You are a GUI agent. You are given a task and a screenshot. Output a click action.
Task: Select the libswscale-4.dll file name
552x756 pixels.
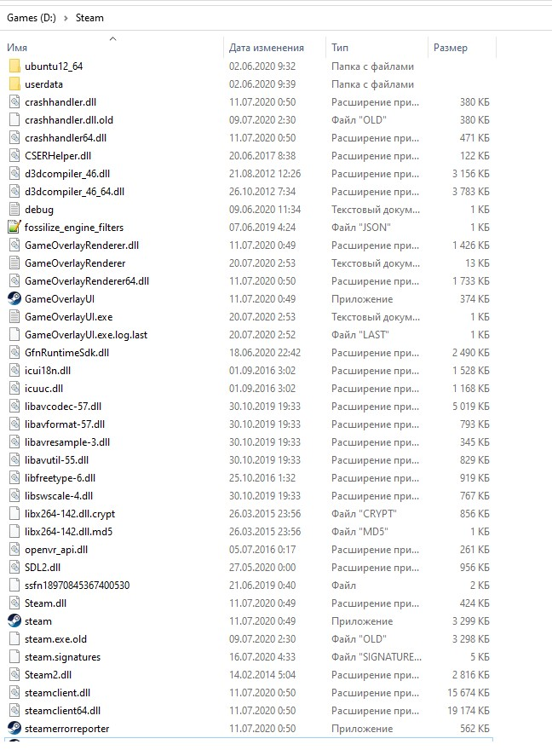59,496
